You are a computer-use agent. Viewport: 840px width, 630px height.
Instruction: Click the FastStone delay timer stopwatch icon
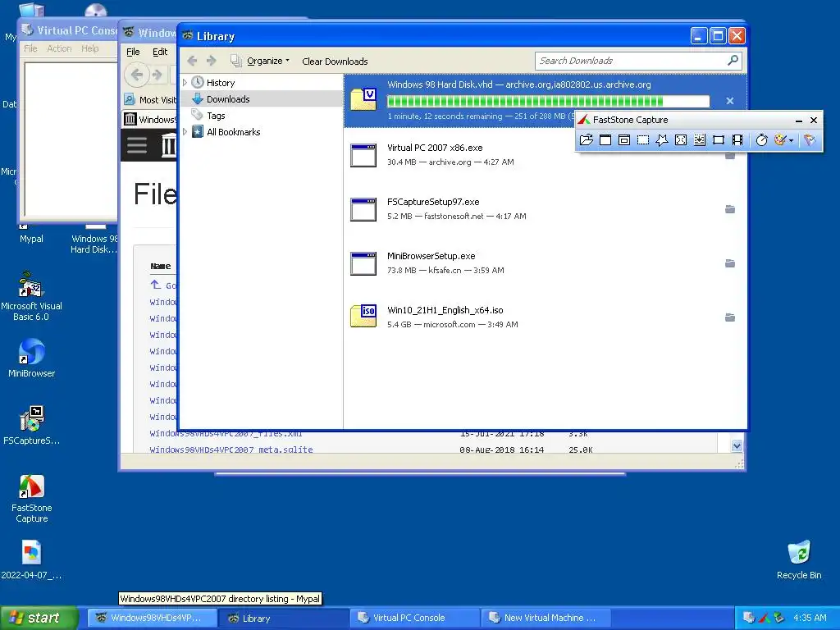[761, 139]
